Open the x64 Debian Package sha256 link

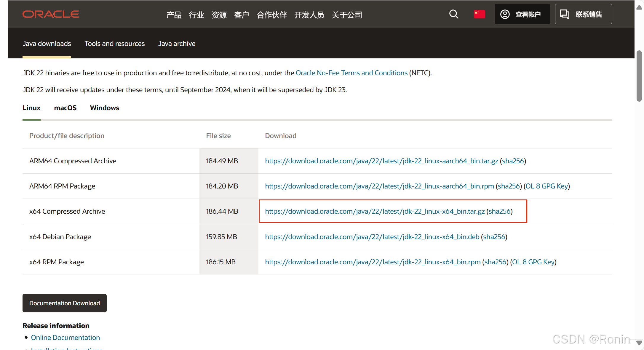pos(494,237)
